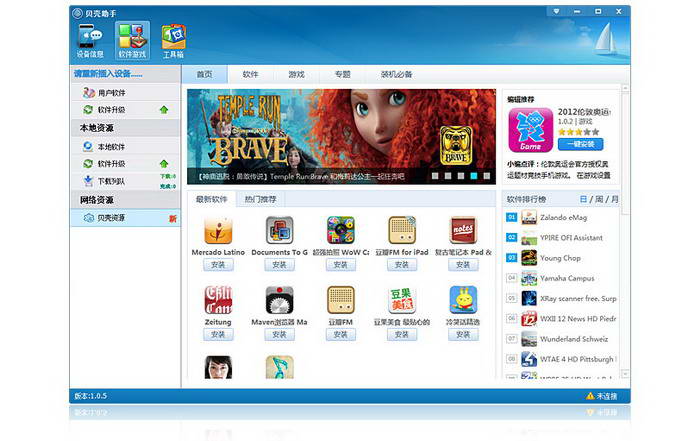Select 贝壳资源 under 网络资源
This screenshot has height=441, width=700.
[x=125, y=218]
